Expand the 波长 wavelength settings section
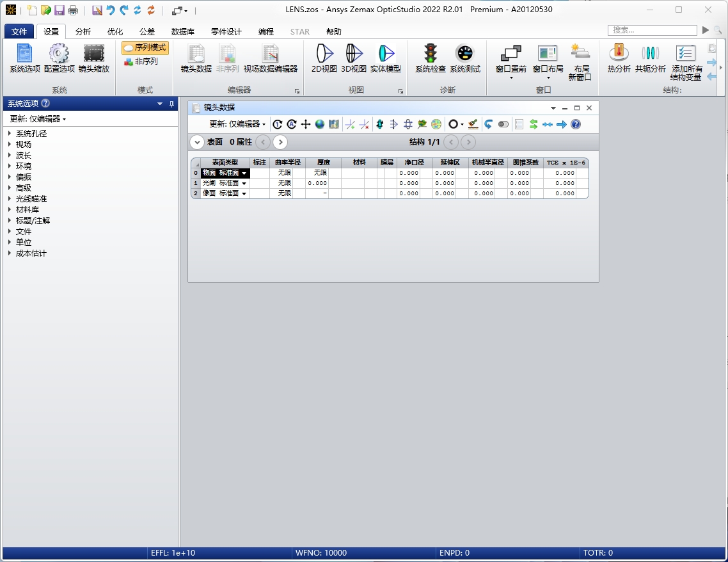728x562 pixels. 23,155
